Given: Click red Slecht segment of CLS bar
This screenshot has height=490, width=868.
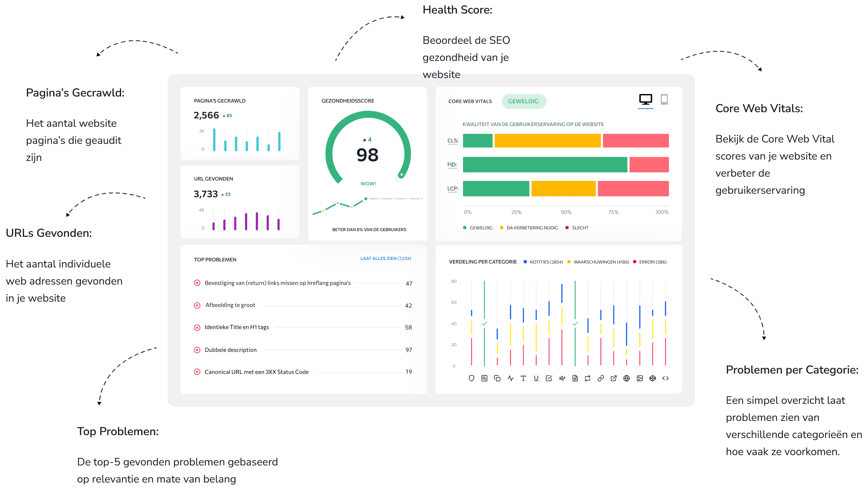Looking at the screenshot, I should pos(635,141).
